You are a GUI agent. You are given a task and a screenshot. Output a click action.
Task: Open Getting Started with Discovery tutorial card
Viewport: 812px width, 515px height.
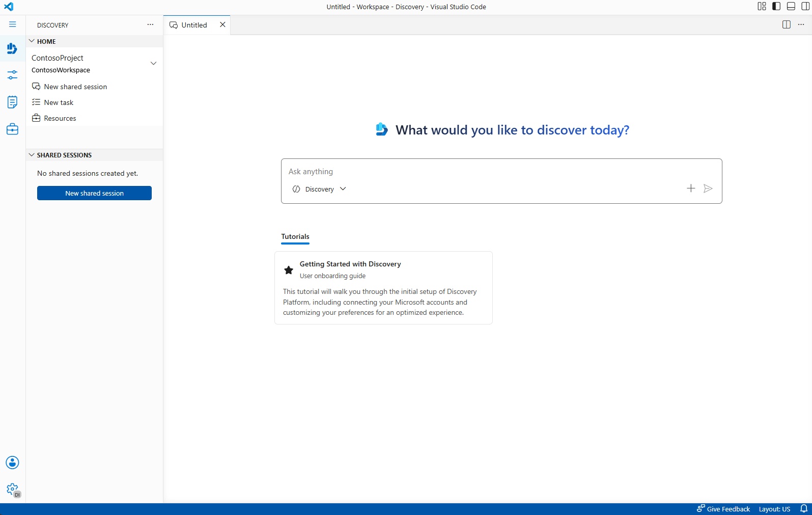[383, 288]
